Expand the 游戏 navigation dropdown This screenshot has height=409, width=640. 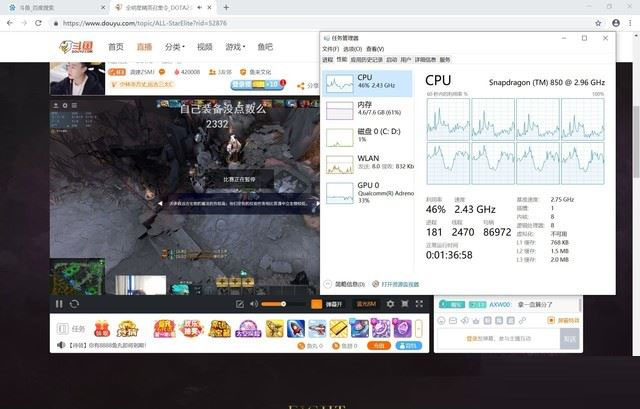(235, 47)
